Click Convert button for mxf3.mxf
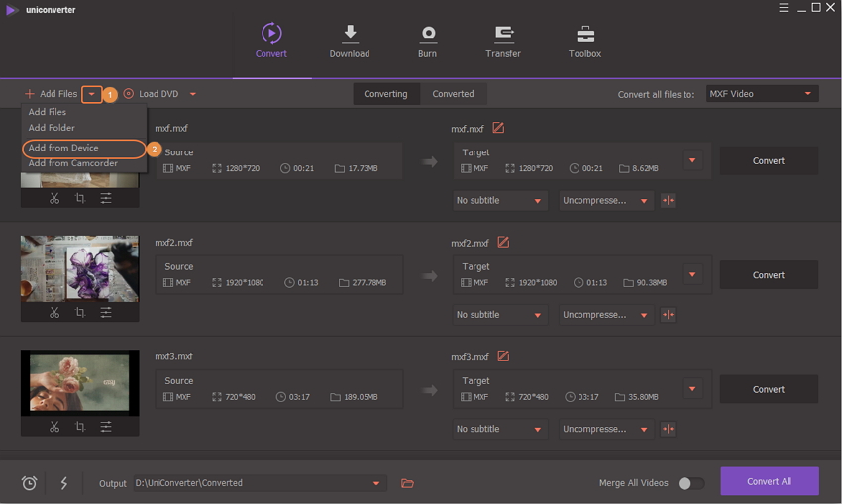 769,389
